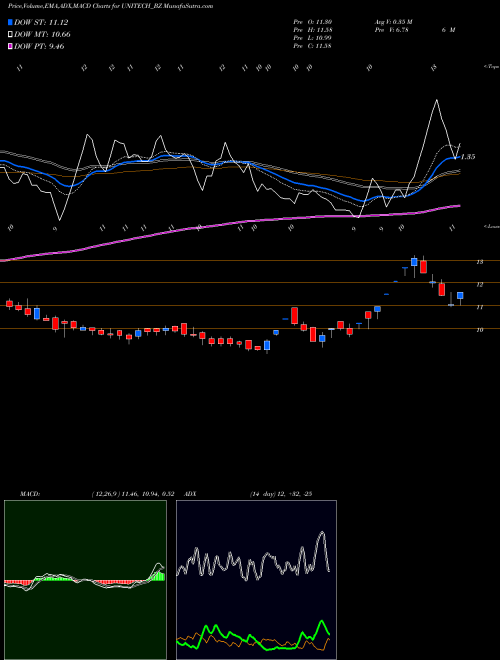Click the 'Pre O: 11.30' value
The image size is (500, 660).
[x=312, y=22]
